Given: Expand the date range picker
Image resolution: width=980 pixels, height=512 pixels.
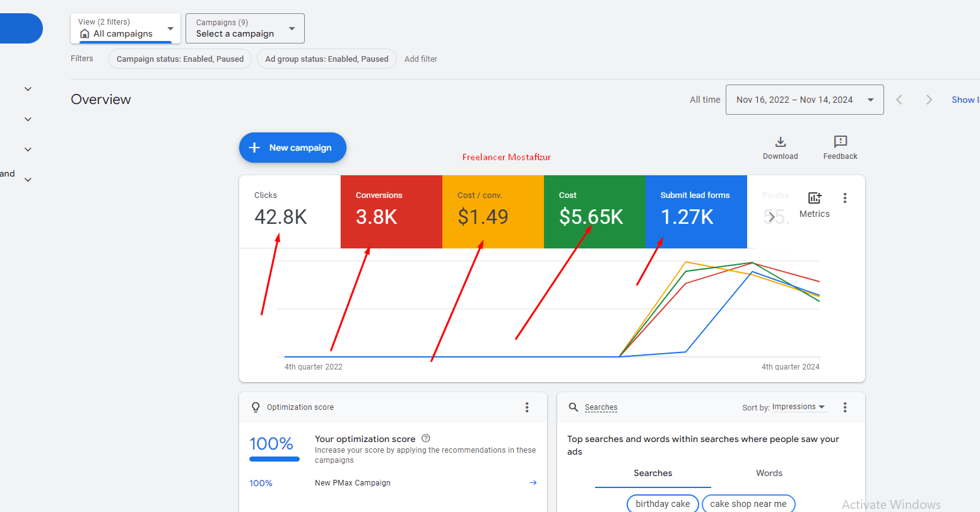Looking at the screenshot, I should coord(804,100).
